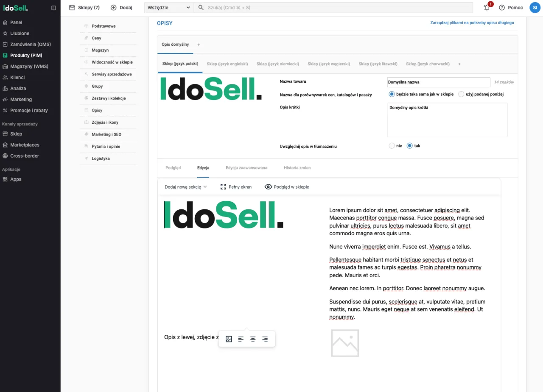543x392 pixels.
Task: Select 'użyj podanej poniżej' radio option
Action: (x=461, y=94)
